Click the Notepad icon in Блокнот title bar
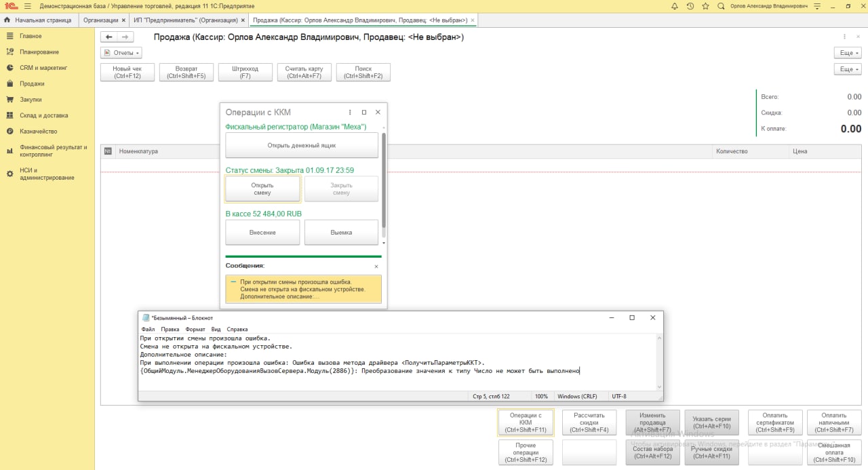The image size is (868, 470). [145, 317]
